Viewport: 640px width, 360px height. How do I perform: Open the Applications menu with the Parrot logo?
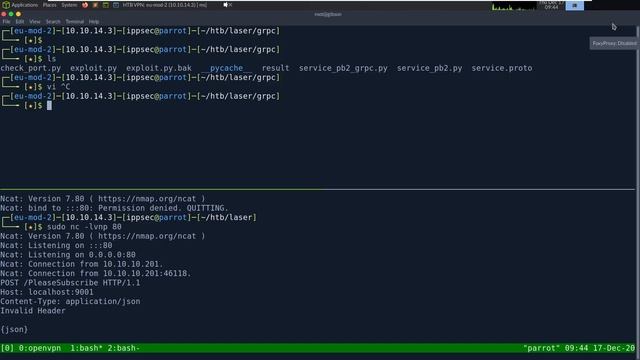(x=20, y=5)
